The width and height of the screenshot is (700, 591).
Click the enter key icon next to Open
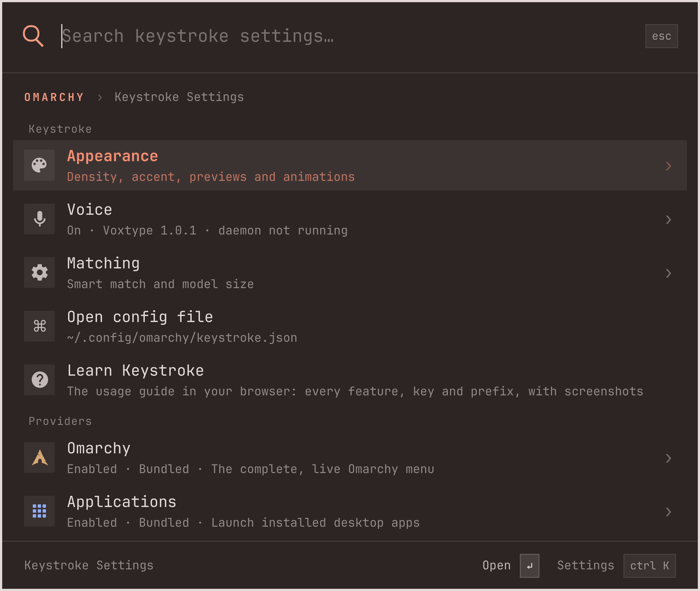point(529,566)
